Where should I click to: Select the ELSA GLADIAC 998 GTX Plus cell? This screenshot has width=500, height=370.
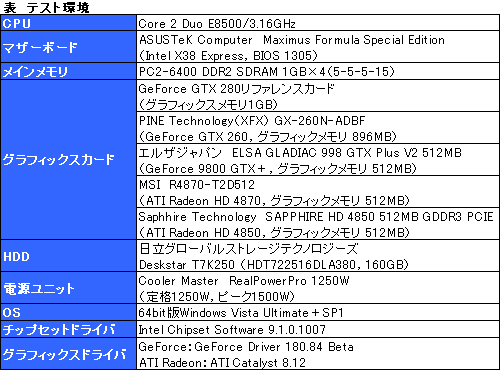click(318, 160)
